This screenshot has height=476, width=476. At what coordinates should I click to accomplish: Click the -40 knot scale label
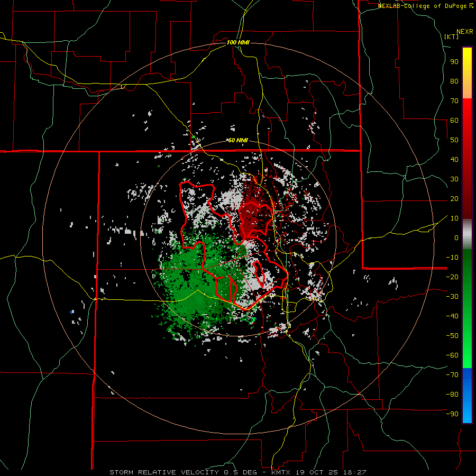point(452,316)
